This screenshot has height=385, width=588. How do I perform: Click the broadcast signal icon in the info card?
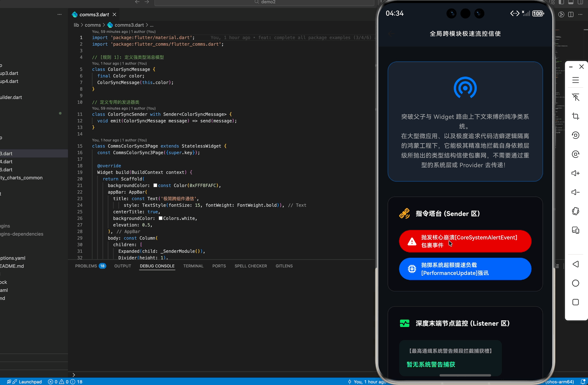tap(465, 88)
